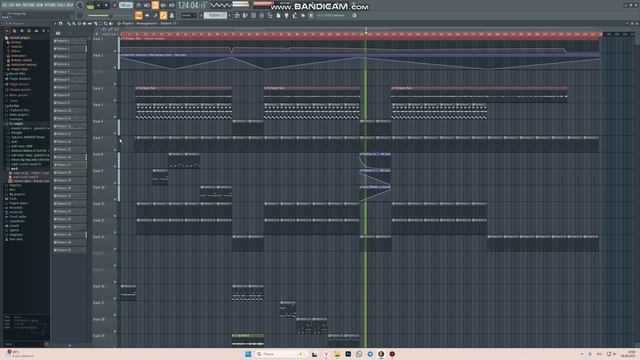Click the green playhead marker on timeline ruler

[366, 33]
